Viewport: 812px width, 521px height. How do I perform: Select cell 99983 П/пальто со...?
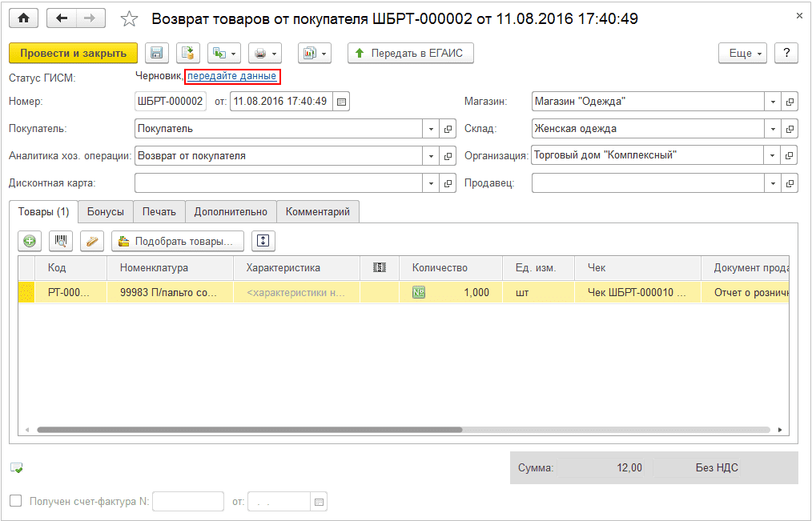[x=170, y=293]
